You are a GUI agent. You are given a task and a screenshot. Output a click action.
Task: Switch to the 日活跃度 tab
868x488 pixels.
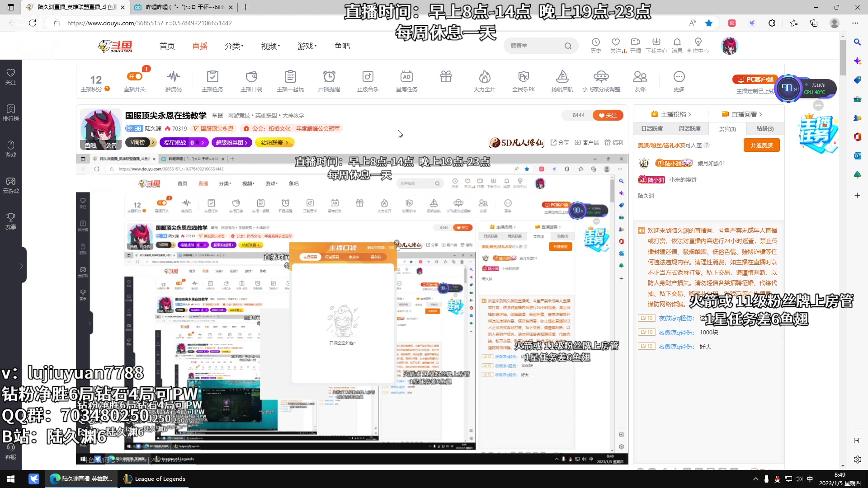[652, 129]
